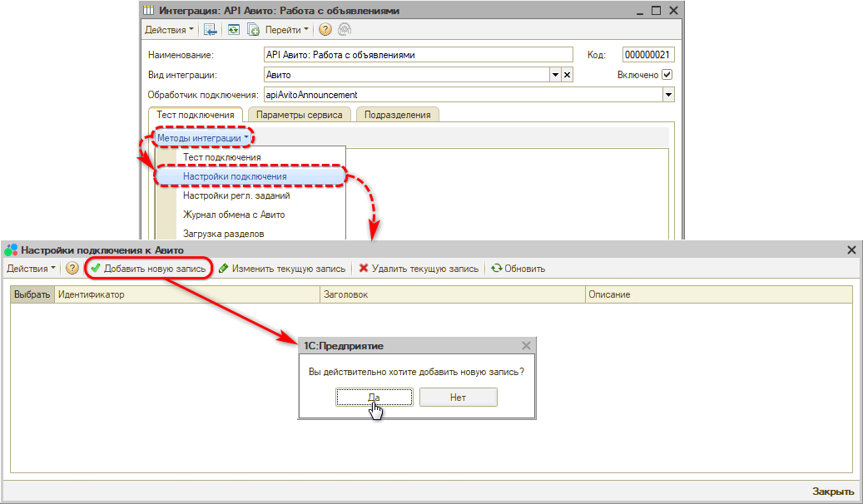This screenshot has width=863, height=504.
Task: Click help icon in Настройки подключения к Авито toolbar
Action: point(72,269)
